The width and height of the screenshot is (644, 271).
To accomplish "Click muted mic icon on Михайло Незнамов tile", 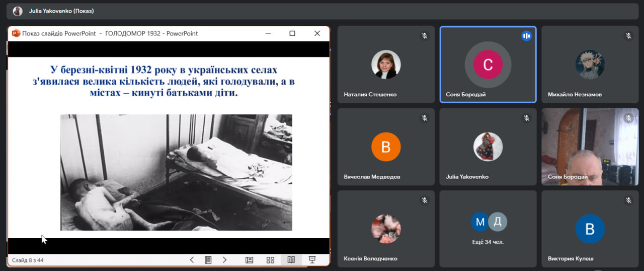I will coord(628,36).
